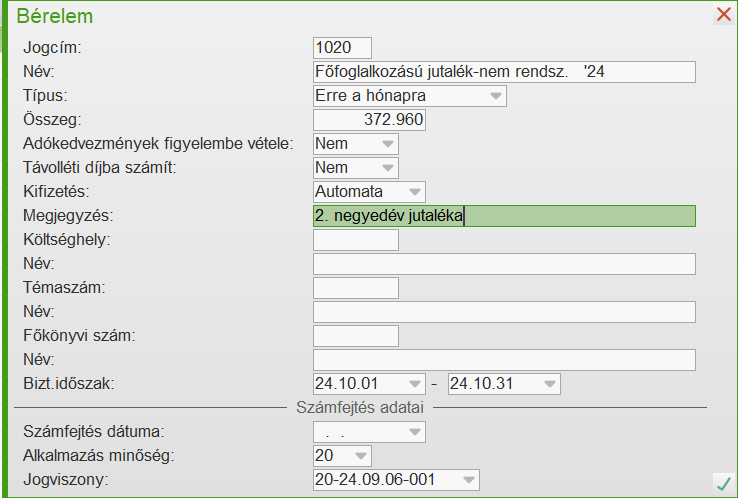Open the Bizt.időszak start date picker
Screen dimensions: 738x498
coord(415,384)
